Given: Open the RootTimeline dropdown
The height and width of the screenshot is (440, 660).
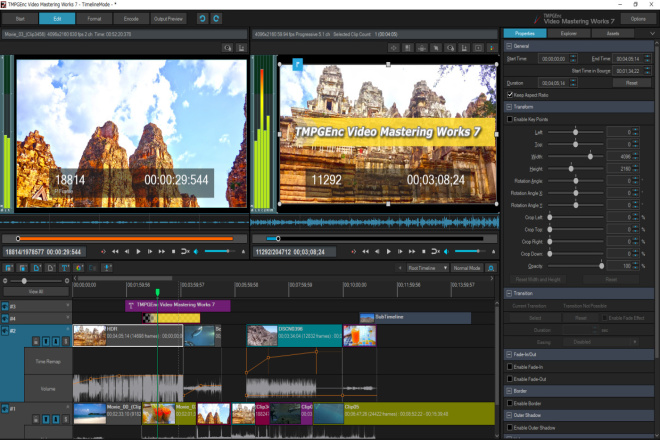Looking at the screenshot, I should 427,268.
